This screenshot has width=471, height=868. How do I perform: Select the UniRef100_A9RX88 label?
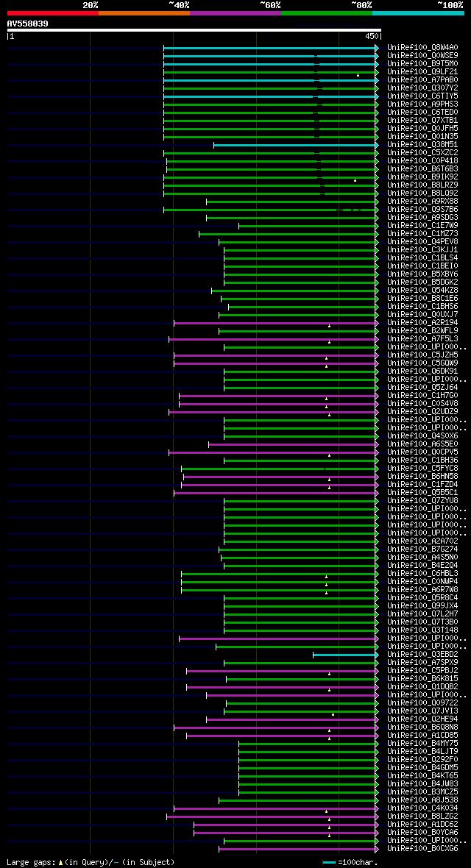(422, 202)
